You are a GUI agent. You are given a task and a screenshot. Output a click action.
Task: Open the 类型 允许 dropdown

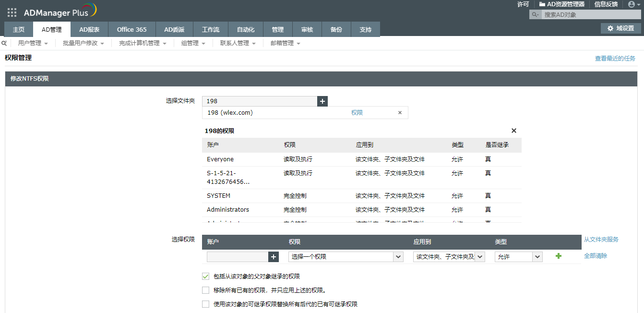518,257
